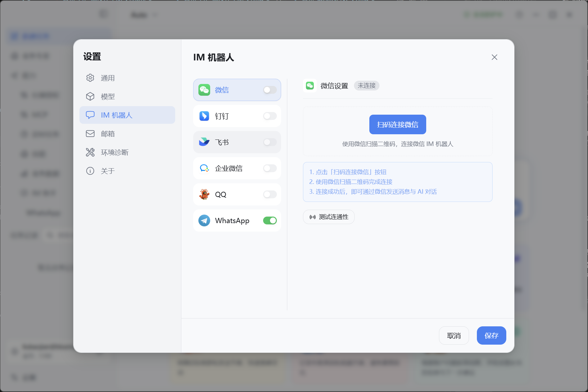Close the settings dialog with X
Screen dimensions: 588x392
[494, 57]
